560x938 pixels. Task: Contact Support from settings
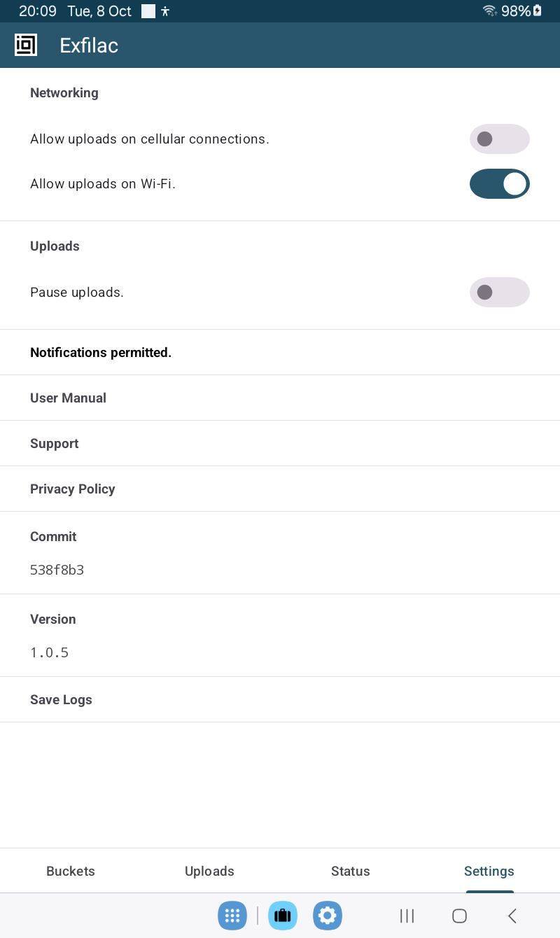[54, 443]
